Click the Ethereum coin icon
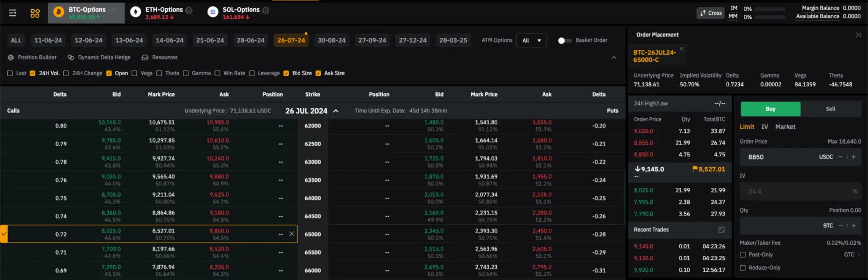Screen dimensions: 868x280 [x=135, y=12]
